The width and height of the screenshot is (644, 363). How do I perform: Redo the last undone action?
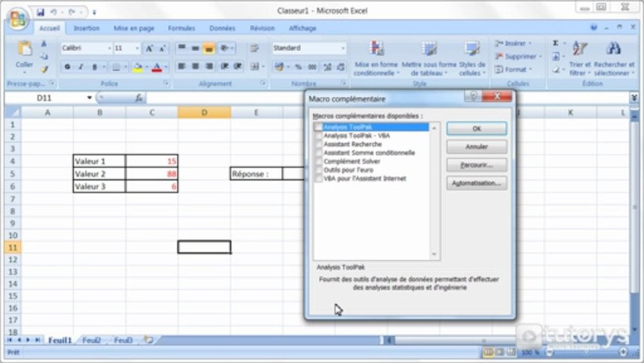[x=71, y=11]
